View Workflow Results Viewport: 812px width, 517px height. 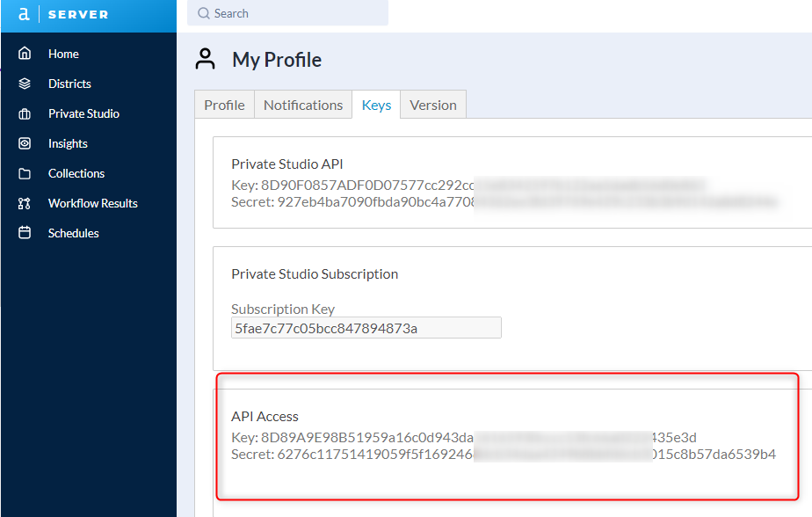click(x=92, y=204)
